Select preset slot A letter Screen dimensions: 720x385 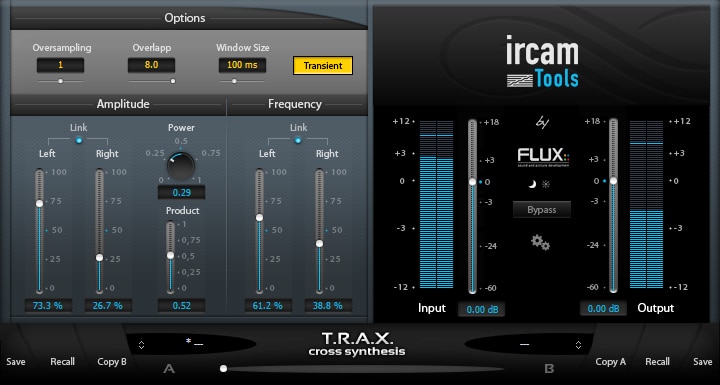click(169, 368)
